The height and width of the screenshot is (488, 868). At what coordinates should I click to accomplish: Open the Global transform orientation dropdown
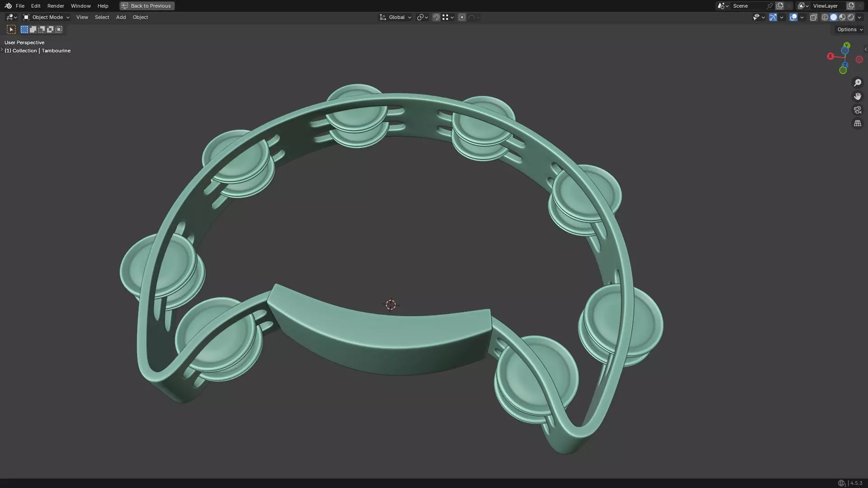[x=396, y=17]
